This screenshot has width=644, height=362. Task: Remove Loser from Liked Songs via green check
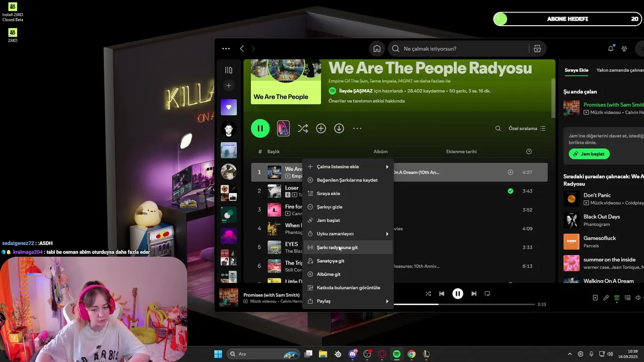[510, 191]
